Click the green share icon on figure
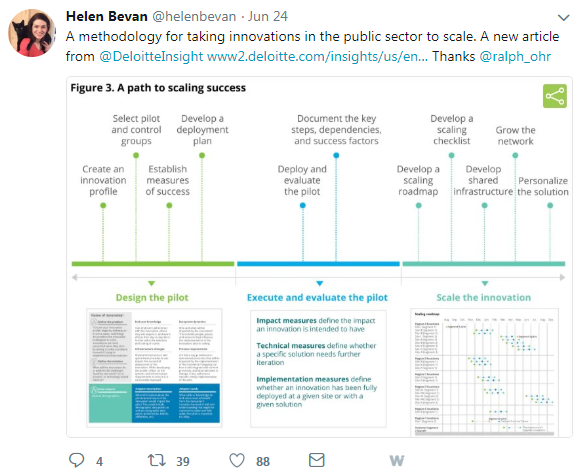Image resolution: width=579 pixels, height=475 pixels. pyautogui.click(x=555, y=96)
